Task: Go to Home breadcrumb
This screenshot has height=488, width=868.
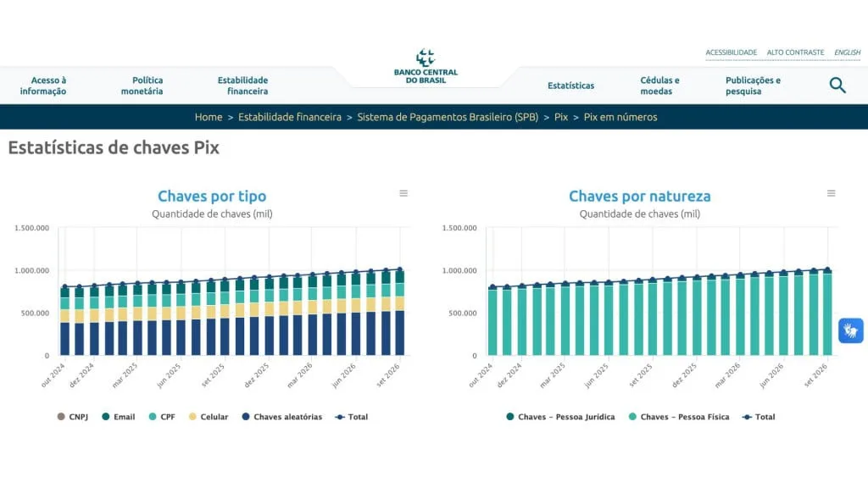Action: pos(209,117)
